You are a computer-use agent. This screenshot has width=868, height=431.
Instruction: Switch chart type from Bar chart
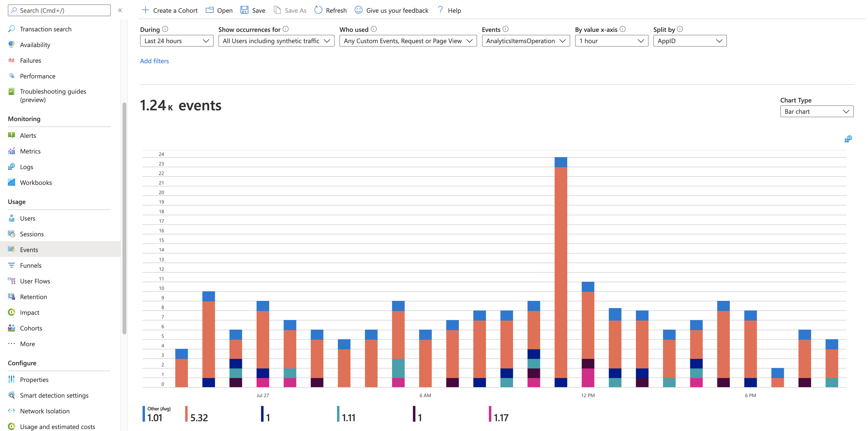[x=817, y=111]
